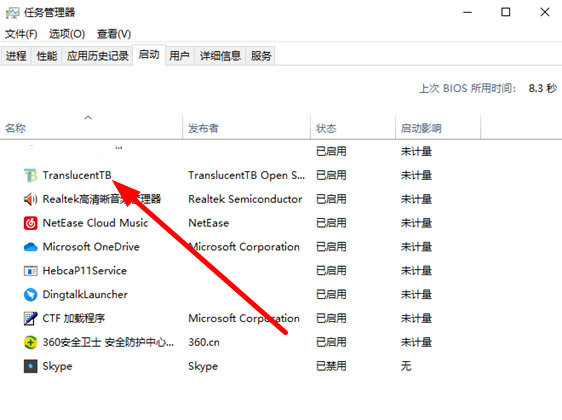Select the 360安全卫士 icon
Screen dimensions: 562x420
pos(30,342)
